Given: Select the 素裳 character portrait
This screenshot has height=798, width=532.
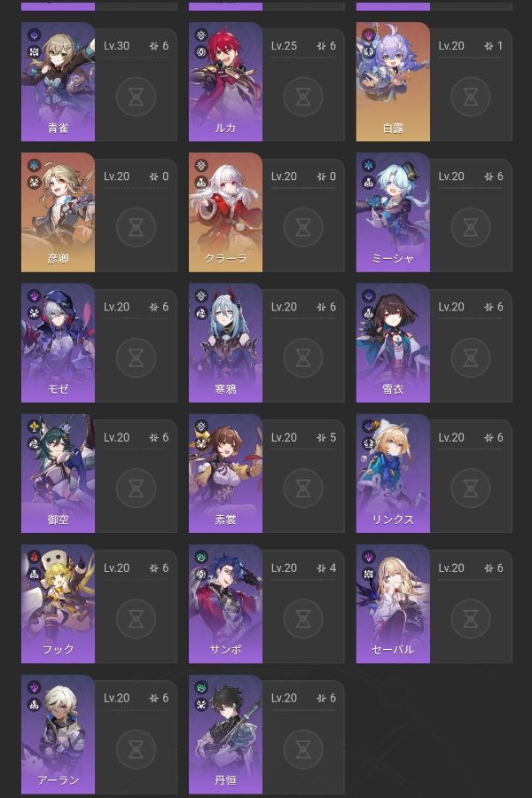Looking at the screenshot, I should coord(225,473).
